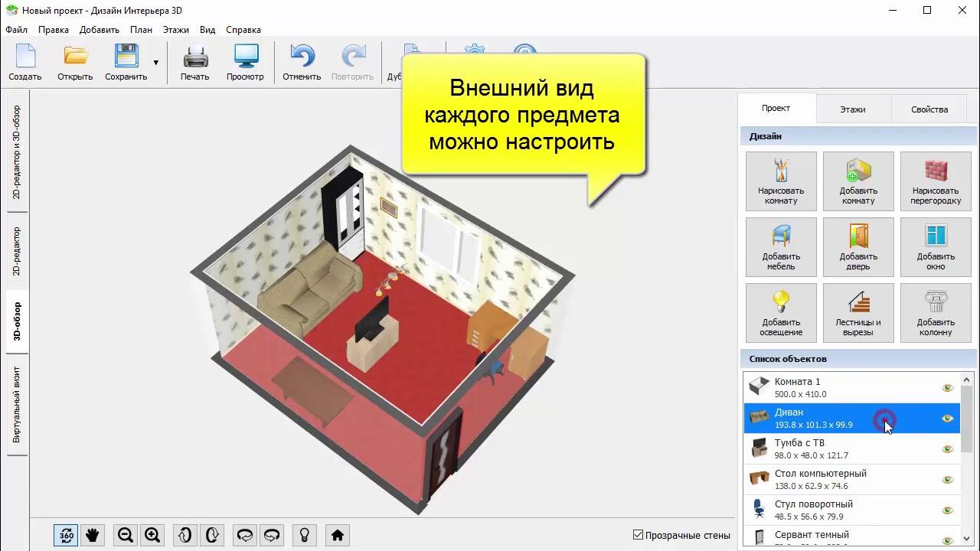Click Нарисовать комнату (Draw room) button
The image size is (980, 551).
pos(781,181)
